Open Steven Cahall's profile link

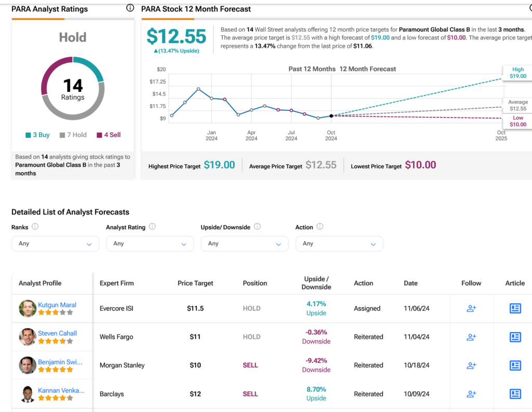[57, 334]
